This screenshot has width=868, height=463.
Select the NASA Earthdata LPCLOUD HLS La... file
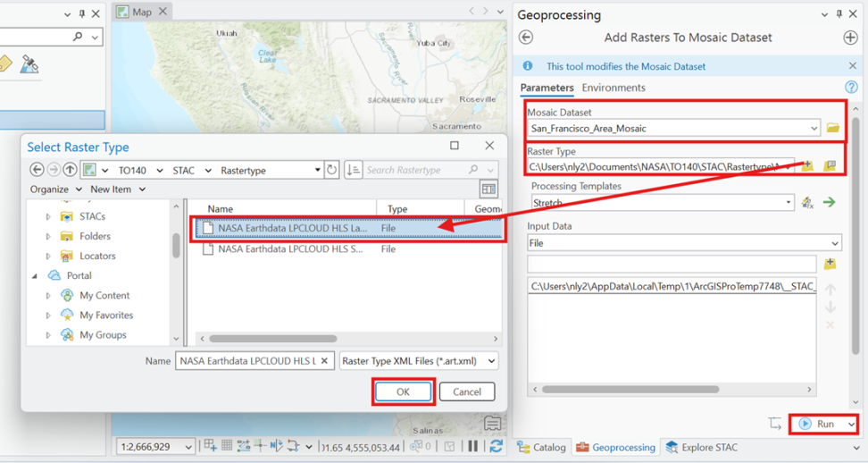347,228
